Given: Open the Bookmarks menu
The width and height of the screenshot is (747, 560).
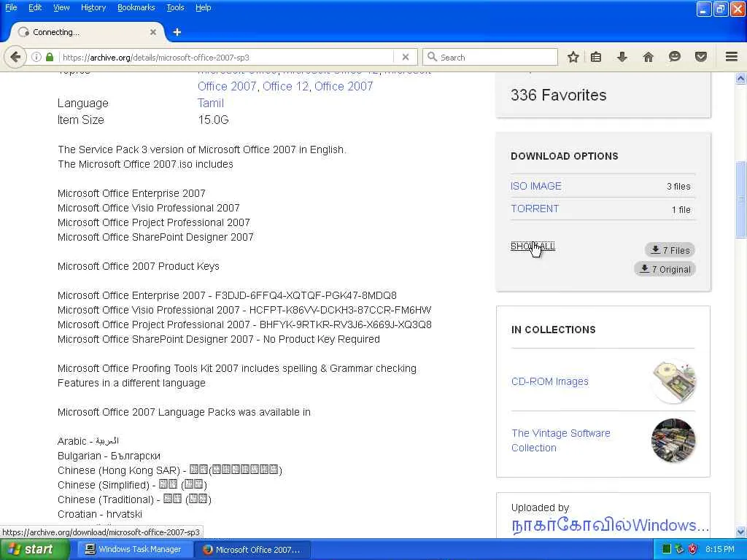Looking at the screenshot, I should tap(136, 7).
